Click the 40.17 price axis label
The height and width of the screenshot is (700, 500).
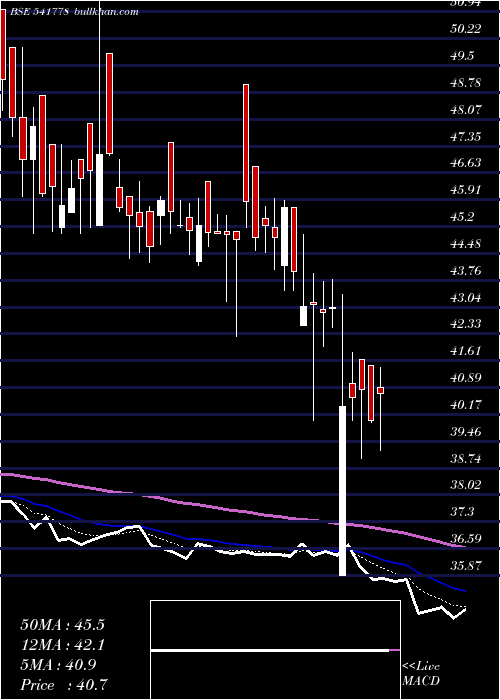point(466,405)
